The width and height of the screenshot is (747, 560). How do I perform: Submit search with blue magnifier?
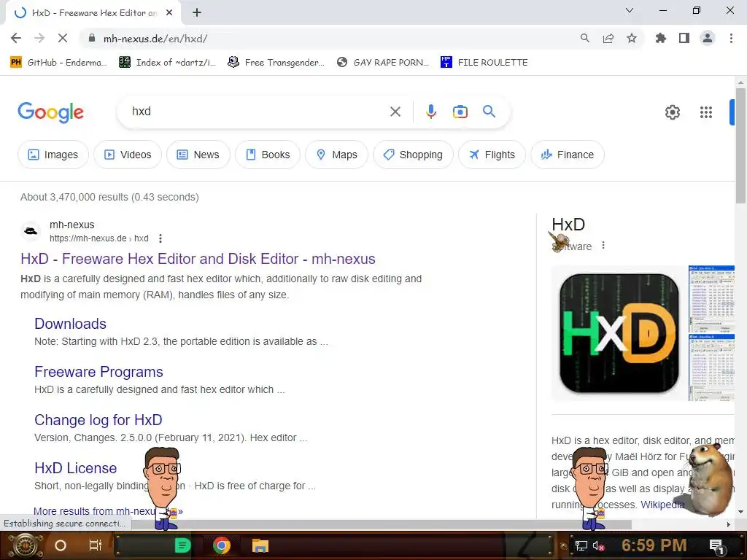[489, 112]
